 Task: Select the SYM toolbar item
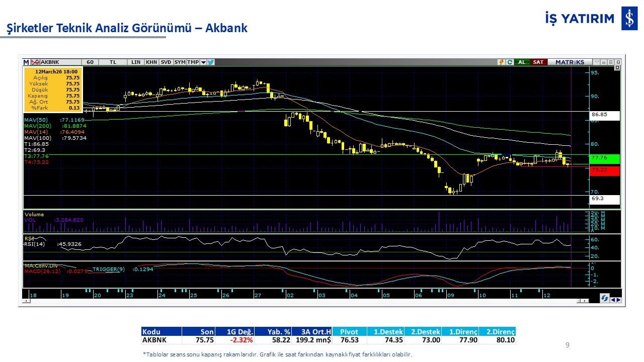[180, 62]
